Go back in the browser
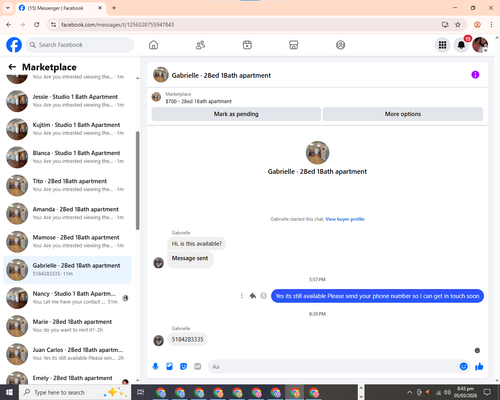500x400 pixels. pos(9,25)
